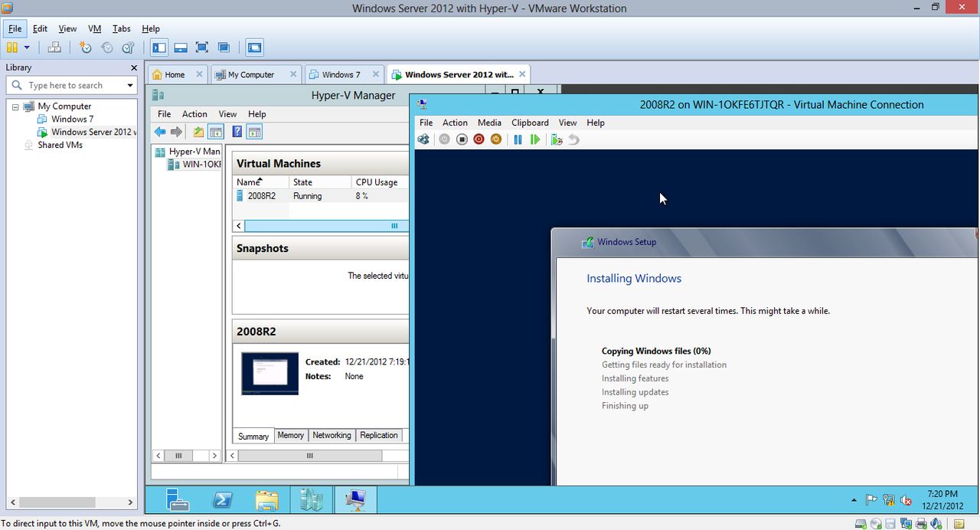Image resolution: width=980 pixels, height=530 pixels.
Task: Suspend the VM with VMware pause icon
Action: (x=12, y=47)
